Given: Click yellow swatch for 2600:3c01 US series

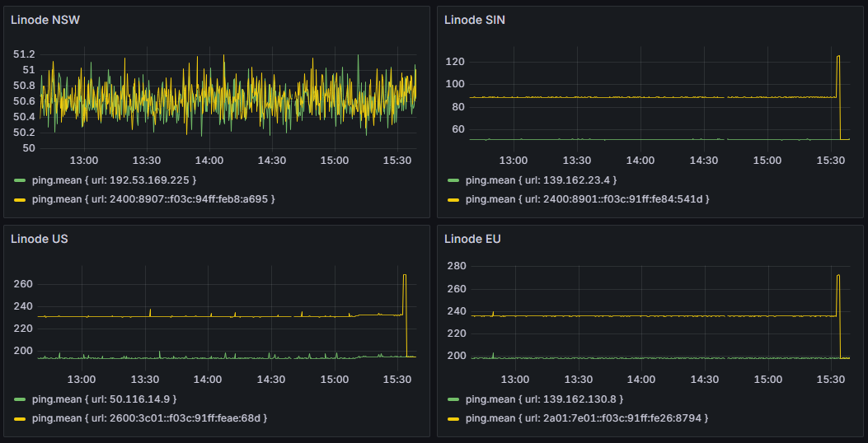Looking at the screenshot, I should [x=20, y=417].
